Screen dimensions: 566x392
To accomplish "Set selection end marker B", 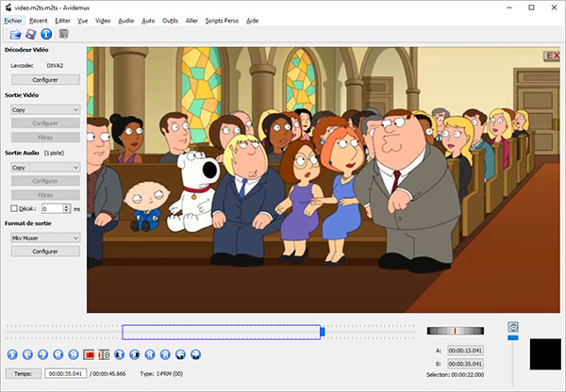I will [x=104, y=354].
